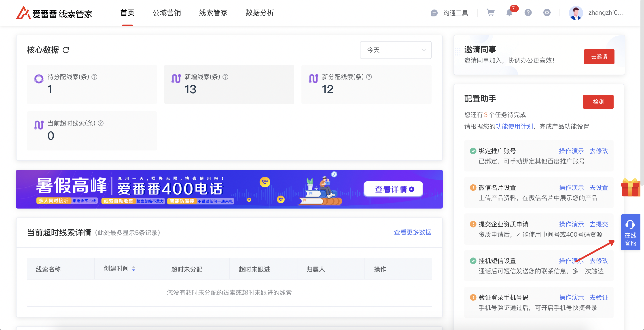This screenshot has height=330, width=644.
Task: Click the 暑假高峰 爱番番400电话 banner title
Action: (129, 186)
